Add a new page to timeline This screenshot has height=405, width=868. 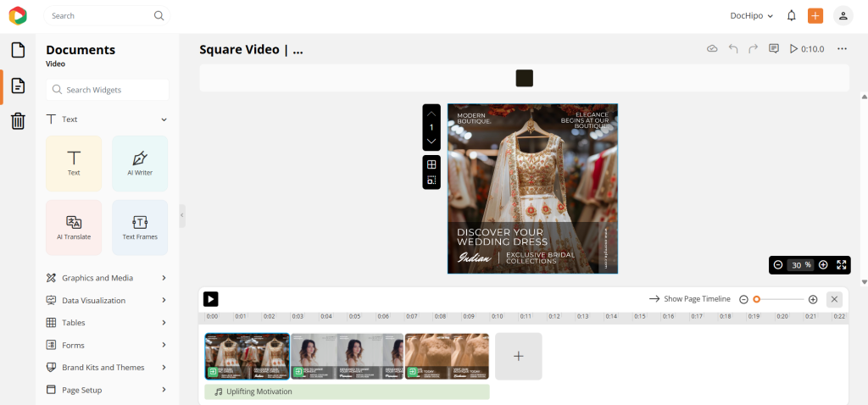point(518,357)
